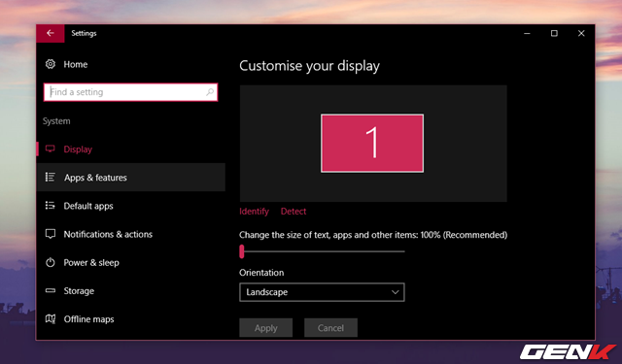
Task: Click the Power & sleep icon
Action: point(51,262)
